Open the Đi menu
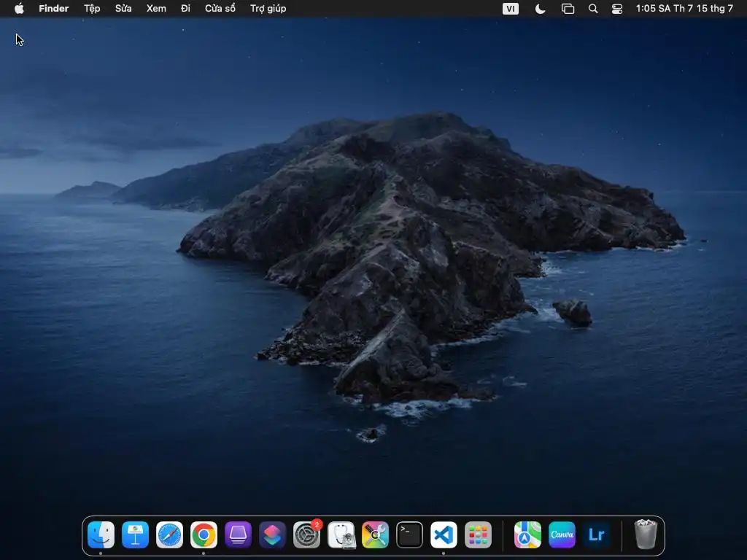The image size is (747, 560). click(x=185, y=9)
